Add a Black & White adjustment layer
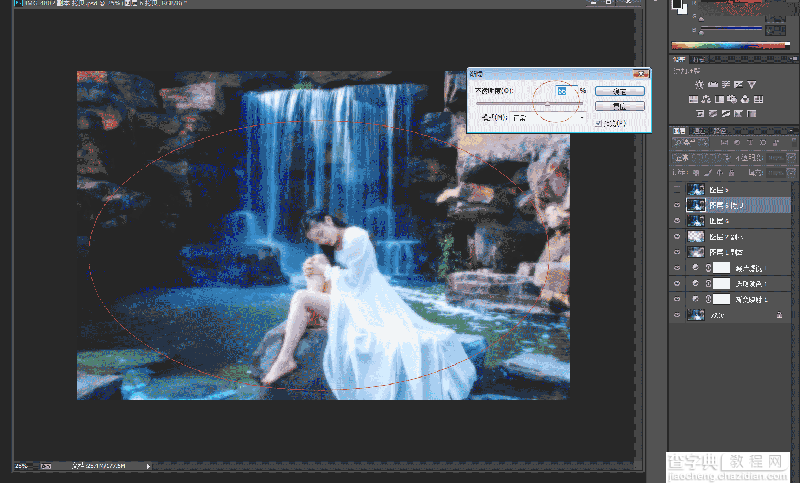This screenshot has width=800, height=483. [719, 99]
